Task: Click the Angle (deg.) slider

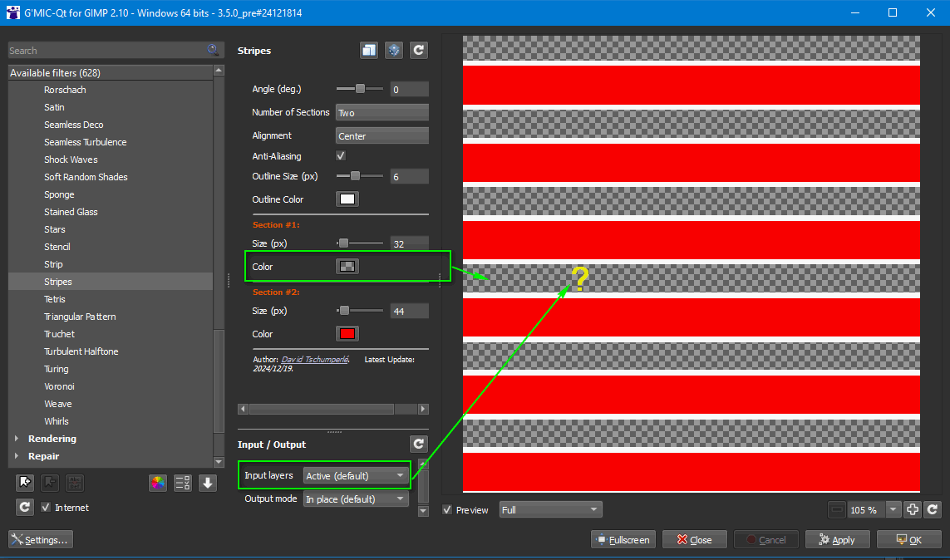Action: pos(360,89)
